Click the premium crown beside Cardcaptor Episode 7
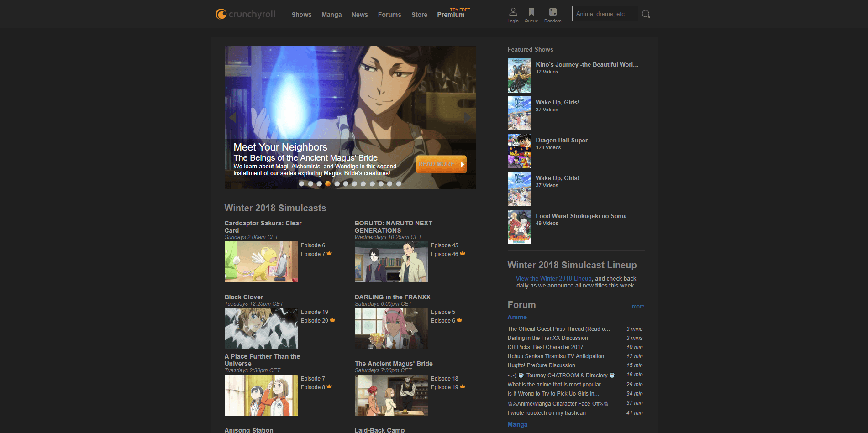 tap(329, 253)
